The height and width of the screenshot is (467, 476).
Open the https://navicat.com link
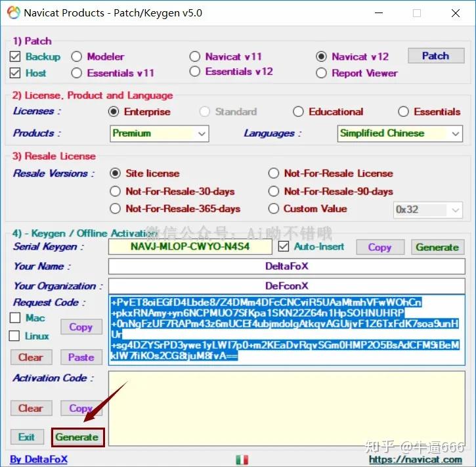tap(416, 460)
